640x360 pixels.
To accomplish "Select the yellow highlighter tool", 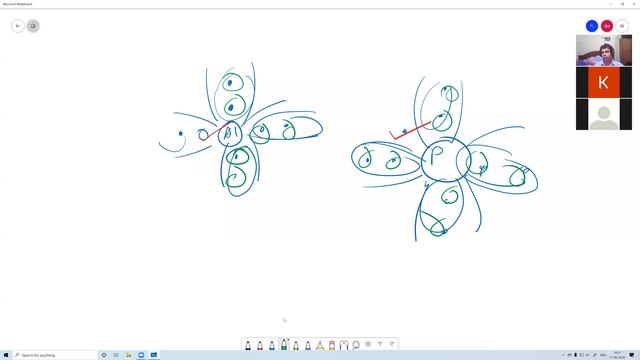I will (320, 345).
